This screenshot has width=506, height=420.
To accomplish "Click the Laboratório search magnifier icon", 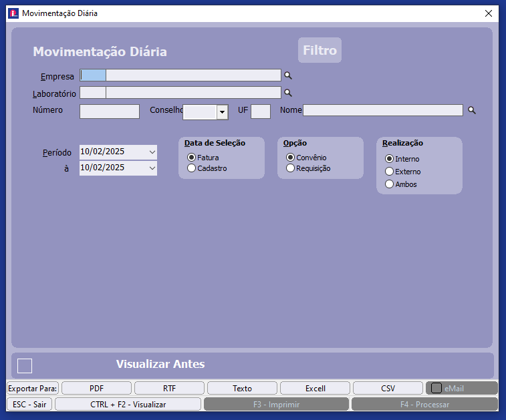I will click(288, 93).
